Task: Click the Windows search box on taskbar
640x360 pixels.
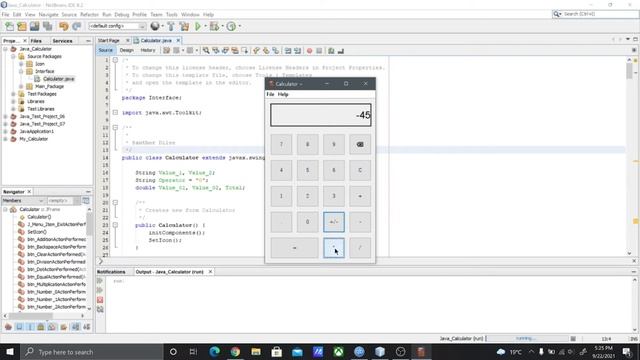Action: pyautogui.click(x=91, y=351)
